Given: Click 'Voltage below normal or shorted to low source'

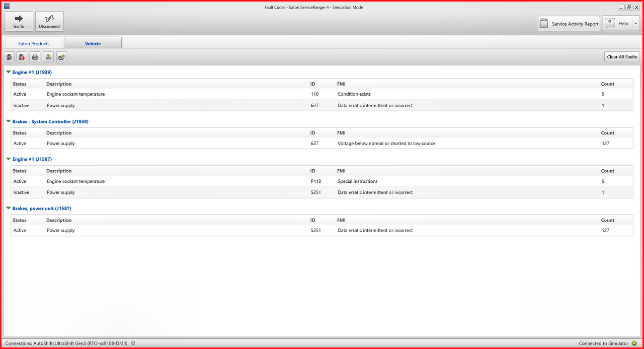Looking at the screenshot, I should point(386,144).
